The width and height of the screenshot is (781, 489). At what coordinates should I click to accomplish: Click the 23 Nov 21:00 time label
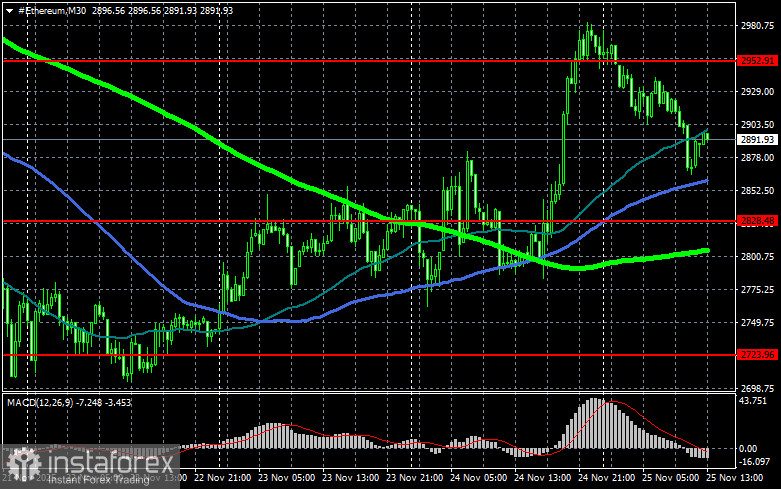(x=414, y=478)
